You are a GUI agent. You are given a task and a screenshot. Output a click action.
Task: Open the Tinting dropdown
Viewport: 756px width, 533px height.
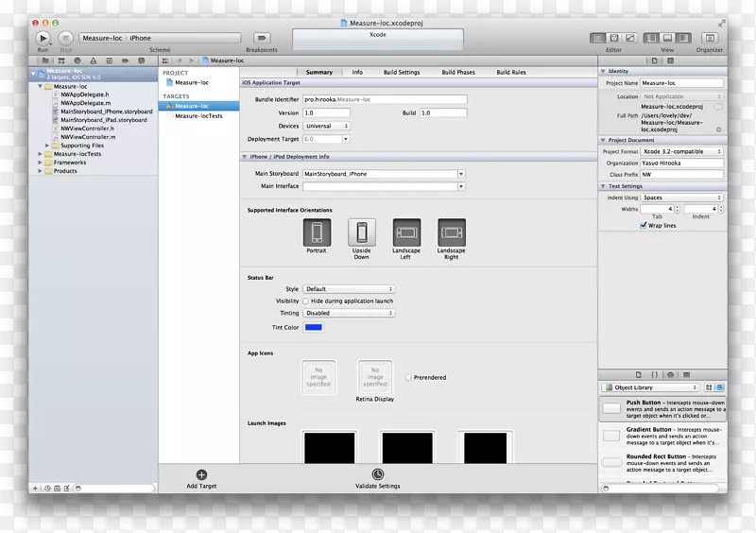coord(349,313)
